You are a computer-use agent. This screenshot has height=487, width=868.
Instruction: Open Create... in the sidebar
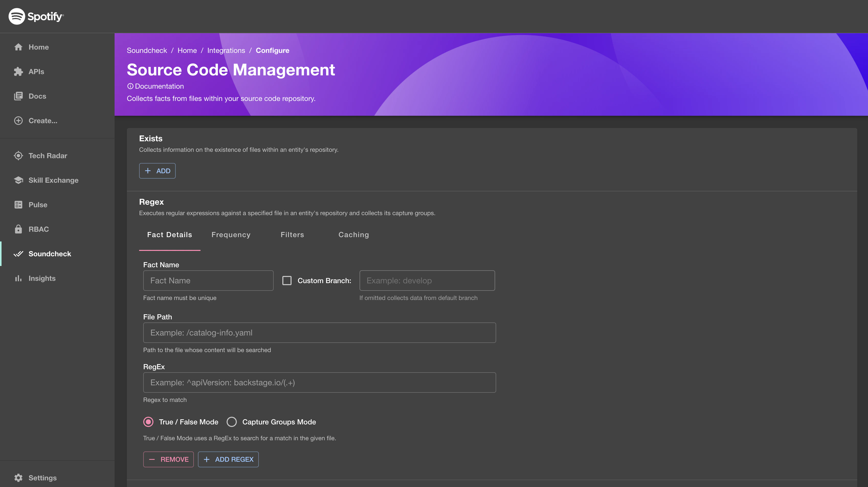coord(57,121)
